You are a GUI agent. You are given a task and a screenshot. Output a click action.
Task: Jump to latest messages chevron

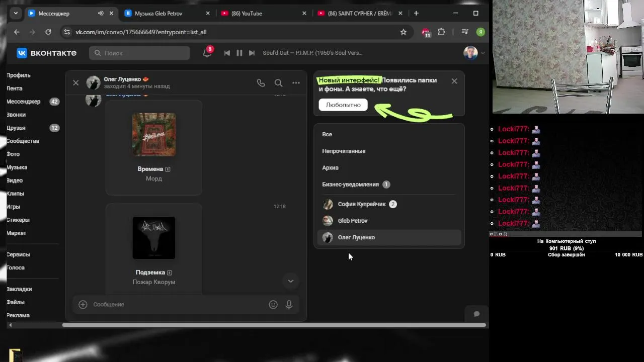(x=290, y=281)
